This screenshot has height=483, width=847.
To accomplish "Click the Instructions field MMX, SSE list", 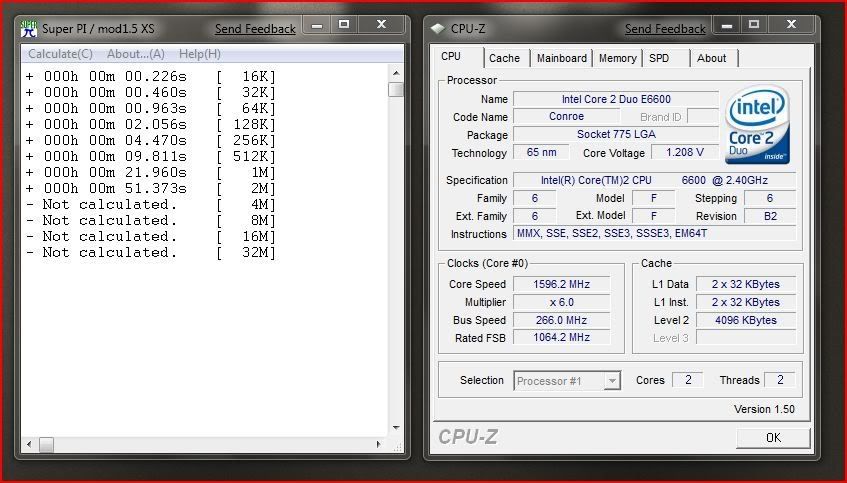I will (654, 233).
